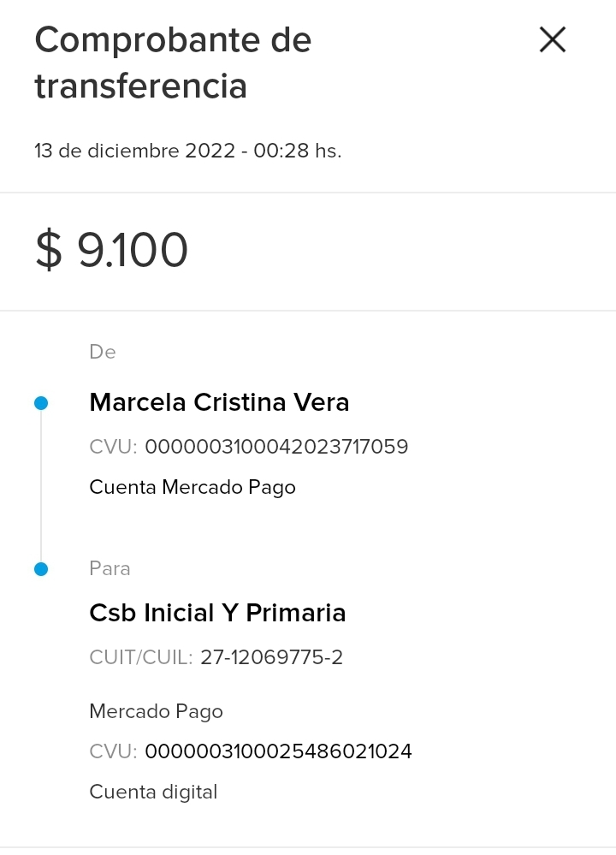This screenshot has width=616, height=855.
Task: Close the transfer receipt with the X
Action: click(553, 40)
